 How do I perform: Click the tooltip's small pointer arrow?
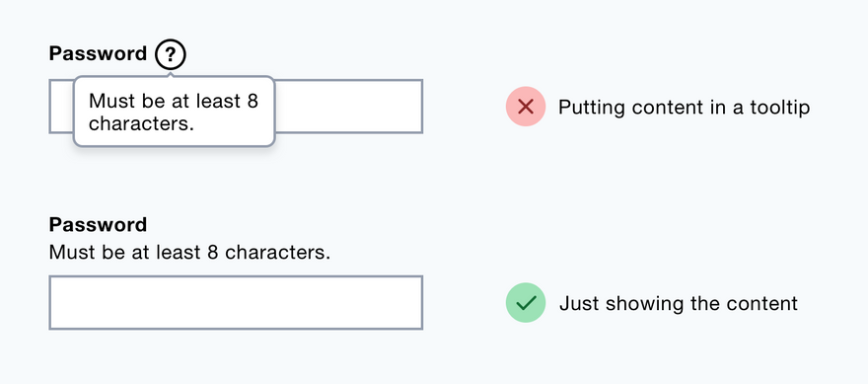[171, 74]
